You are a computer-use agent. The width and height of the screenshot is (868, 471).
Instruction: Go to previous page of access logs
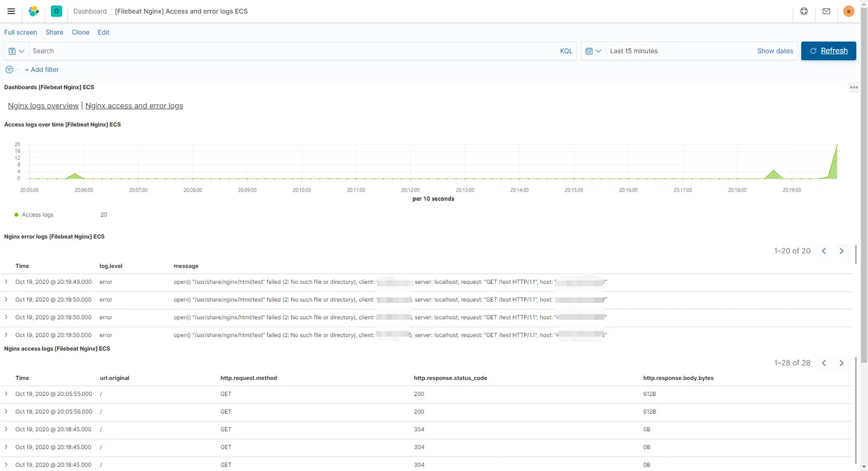point(824,363)
